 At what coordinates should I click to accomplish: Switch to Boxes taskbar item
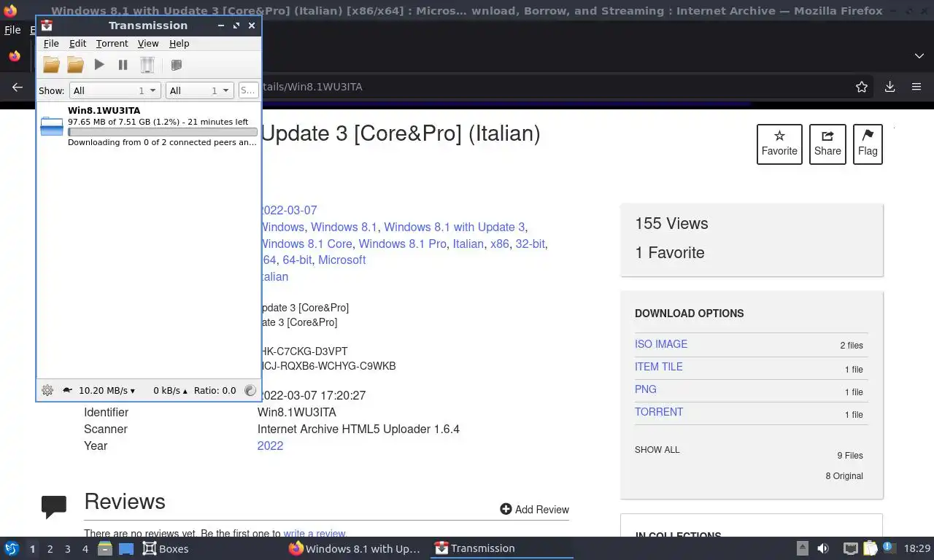click(166, 548)
